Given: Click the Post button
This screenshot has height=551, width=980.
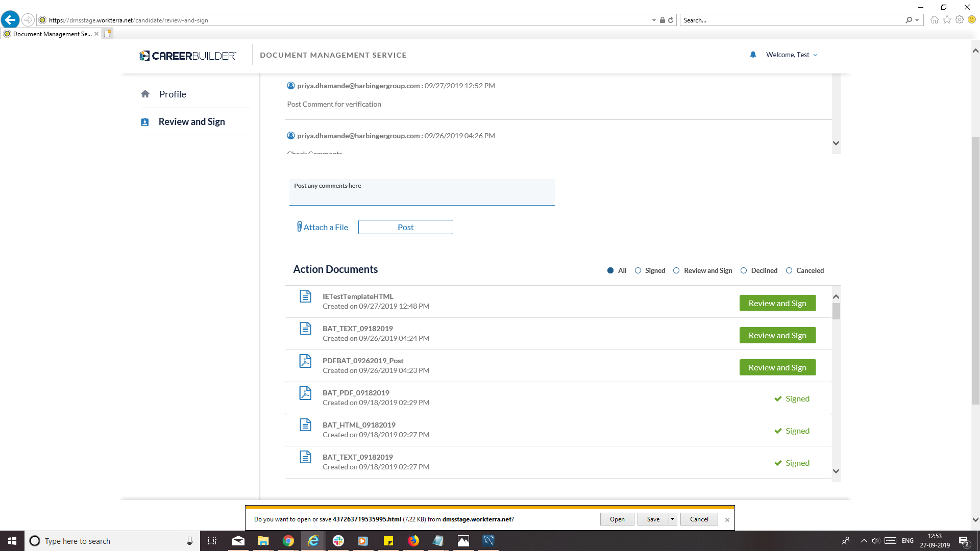Looking at the screenshot, I should 405,227.
